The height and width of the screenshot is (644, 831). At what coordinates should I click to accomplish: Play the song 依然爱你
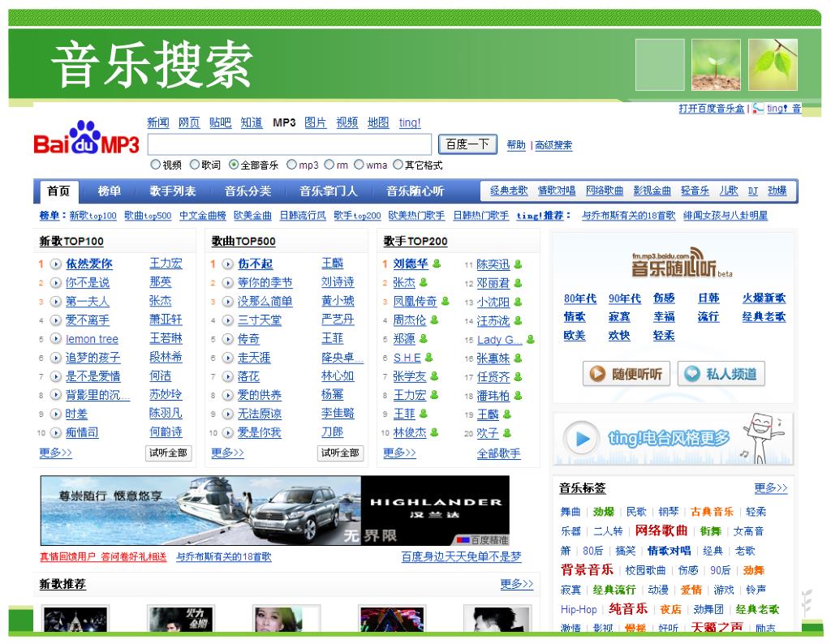(56, 264)
